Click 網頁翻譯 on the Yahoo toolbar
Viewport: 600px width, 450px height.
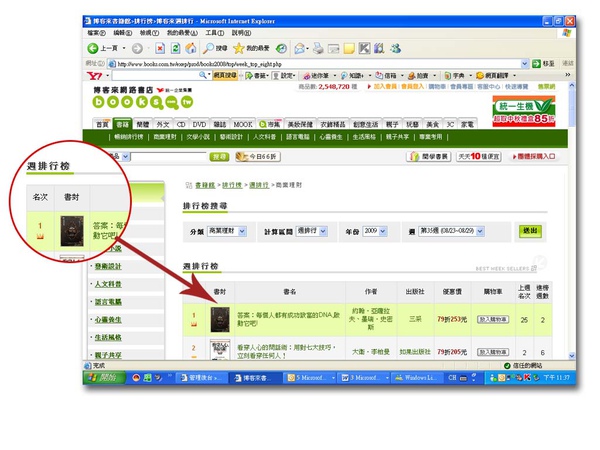point(493,76)
